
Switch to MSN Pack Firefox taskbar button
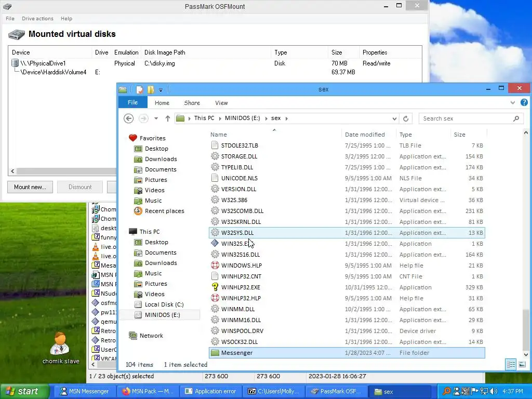tap(148, 391)
